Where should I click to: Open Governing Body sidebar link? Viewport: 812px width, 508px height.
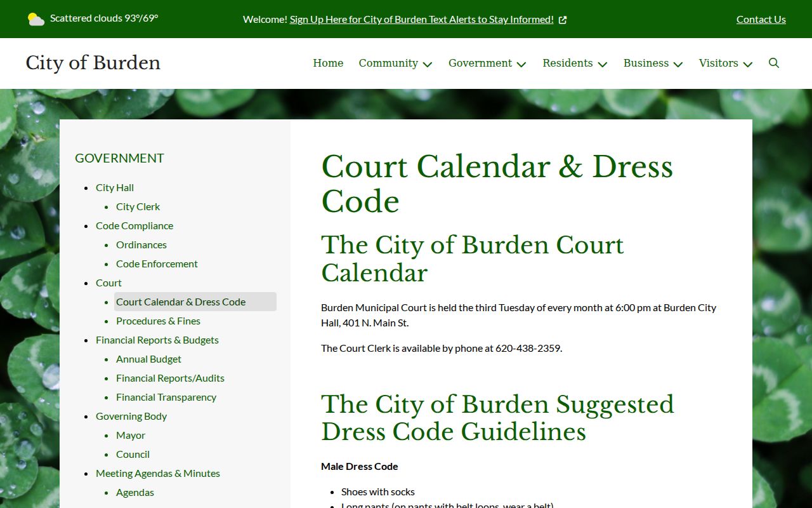pyautogui.click(x=131, y=416)
